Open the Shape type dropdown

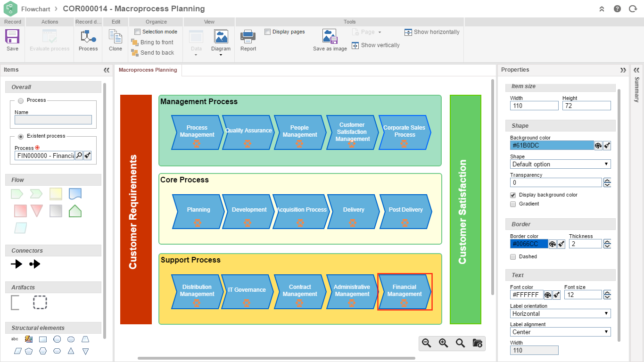[x=560, y=164]
